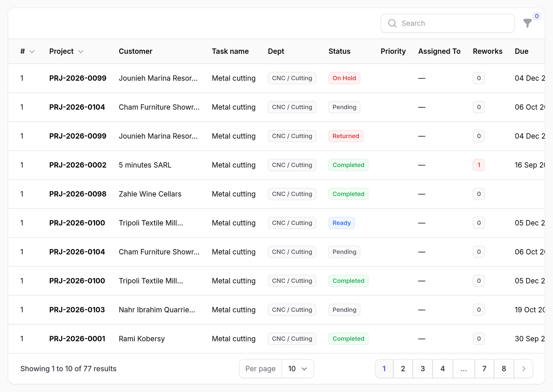This screenshot has height=392, width=553.
Task: Click the Due column header
Action: (522, 51)
